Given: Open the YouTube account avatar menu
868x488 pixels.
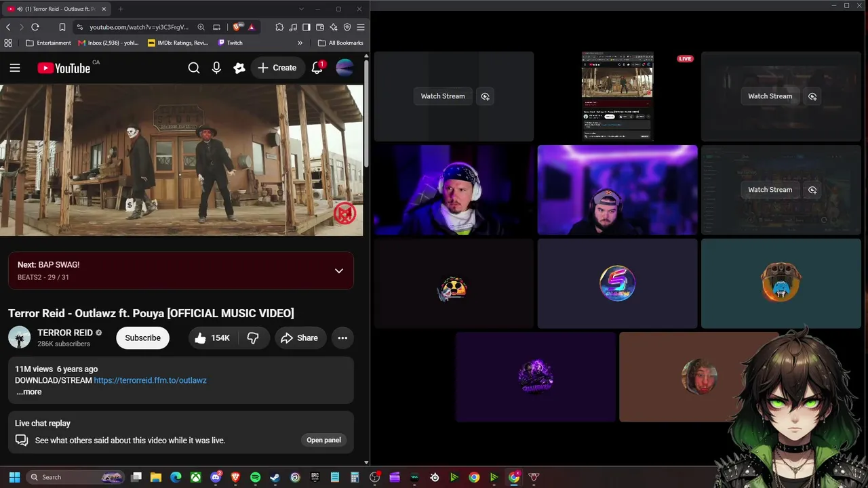Looking at the screenshot, I should pos(344,68).
